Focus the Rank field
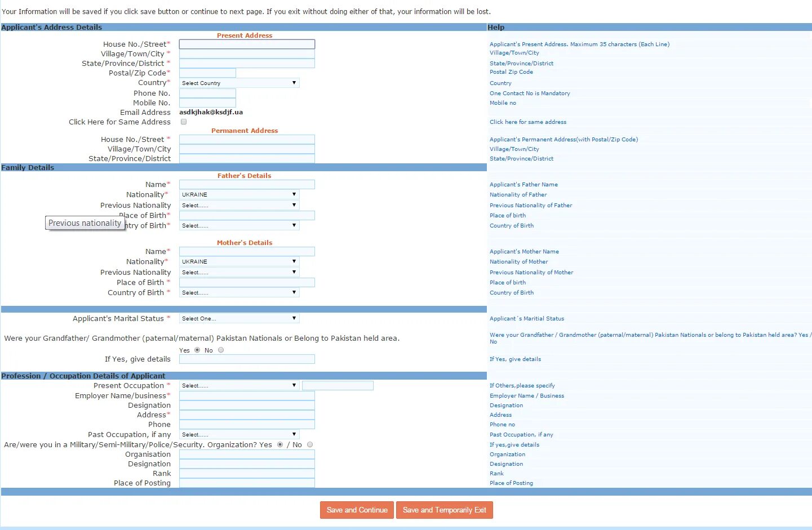The width and height of the screenshot is (812, 530). (x=247, y=473)
